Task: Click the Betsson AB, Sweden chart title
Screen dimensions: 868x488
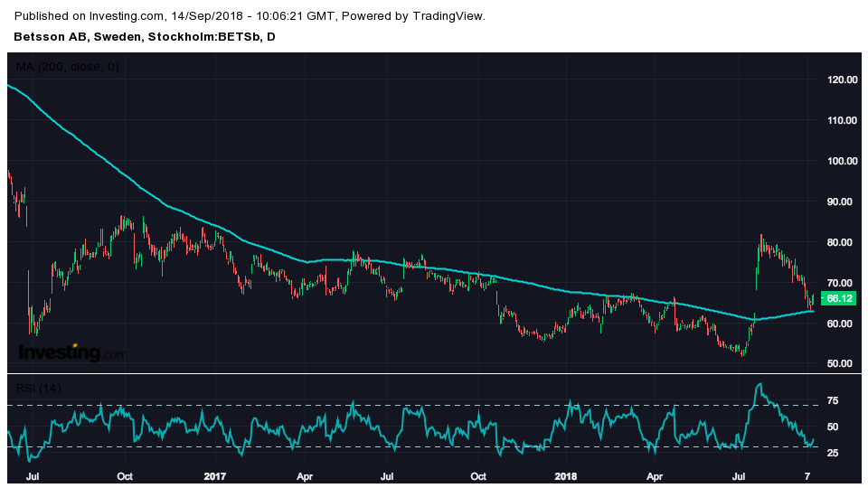Action: click(145, 37)
